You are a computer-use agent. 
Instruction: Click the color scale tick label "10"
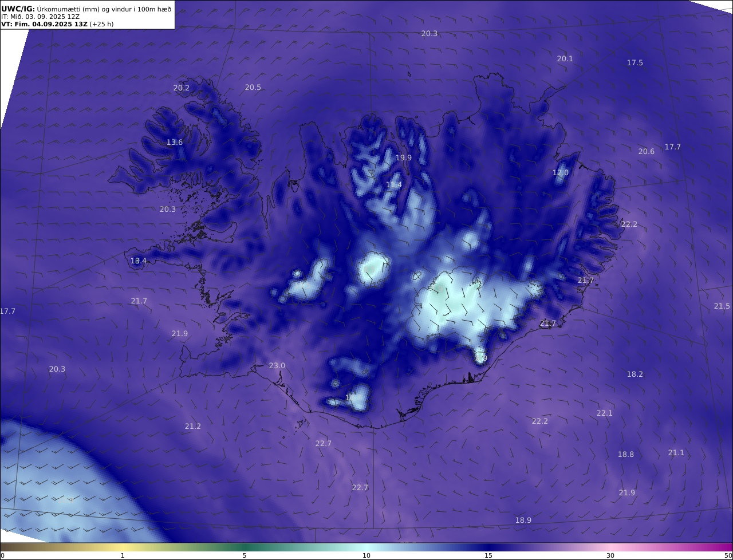(366, 555)
